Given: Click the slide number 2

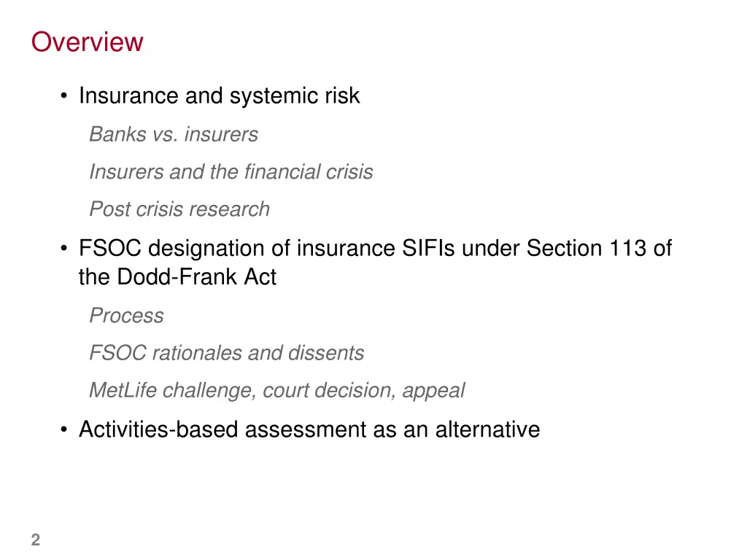Looking at the screenshot, I should point(36,540).
